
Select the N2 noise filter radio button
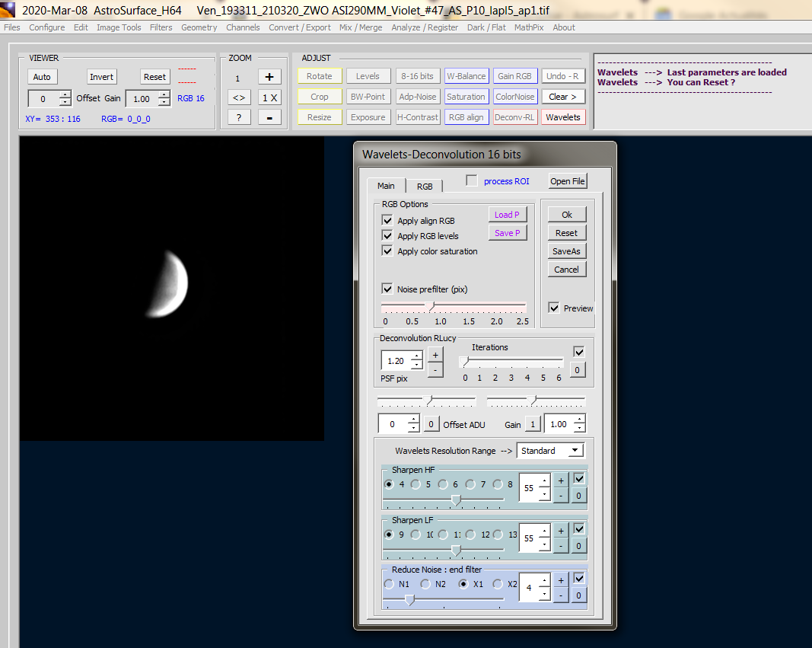[x=426, y=584]
